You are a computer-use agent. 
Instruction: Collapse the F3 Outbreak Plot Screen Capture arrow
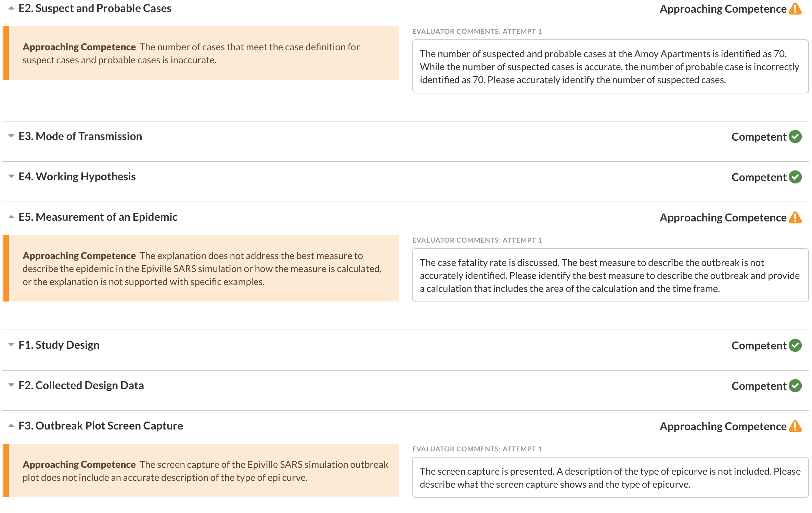click(x=11, y=426)
